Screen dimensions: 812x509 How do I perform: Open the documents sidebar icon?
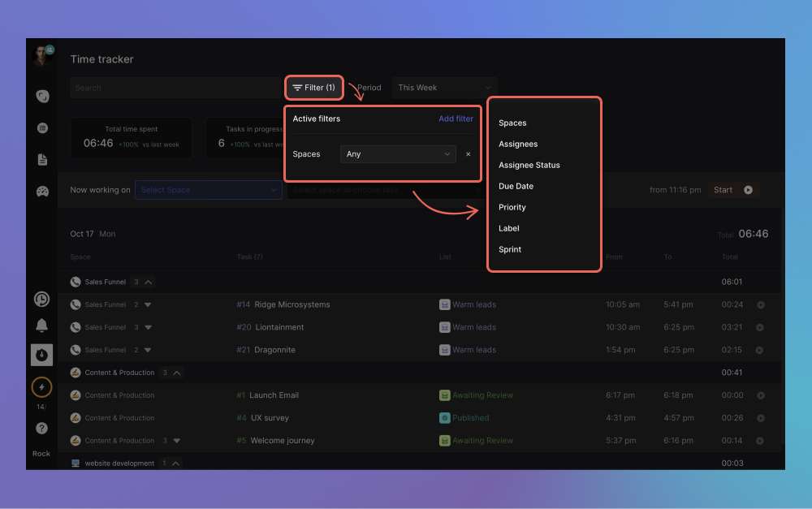[x=42, y=160]
